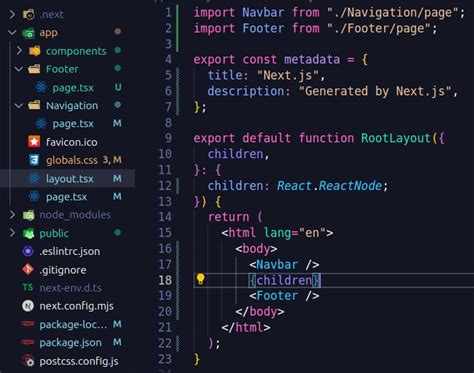This screenshot has width=474, height=373.
Task: Click the .next folder icon
Action: pyautogui.click(x=29, y=14)
